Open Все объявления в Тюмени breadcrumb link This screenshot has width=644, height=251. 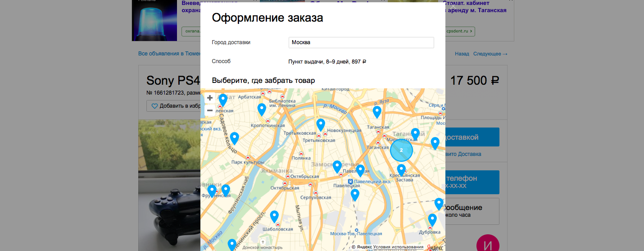169,54
